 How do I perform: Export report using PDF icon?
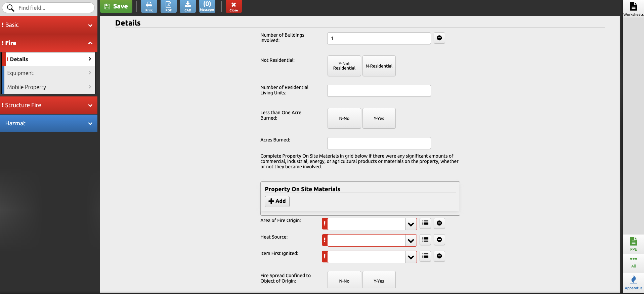pos(168,6)
